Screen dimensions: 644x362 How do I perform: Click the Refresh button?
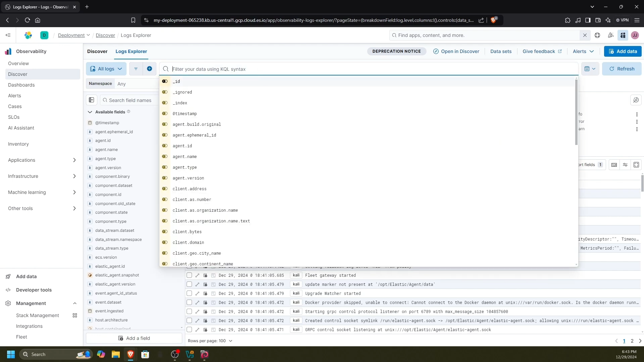622,69
